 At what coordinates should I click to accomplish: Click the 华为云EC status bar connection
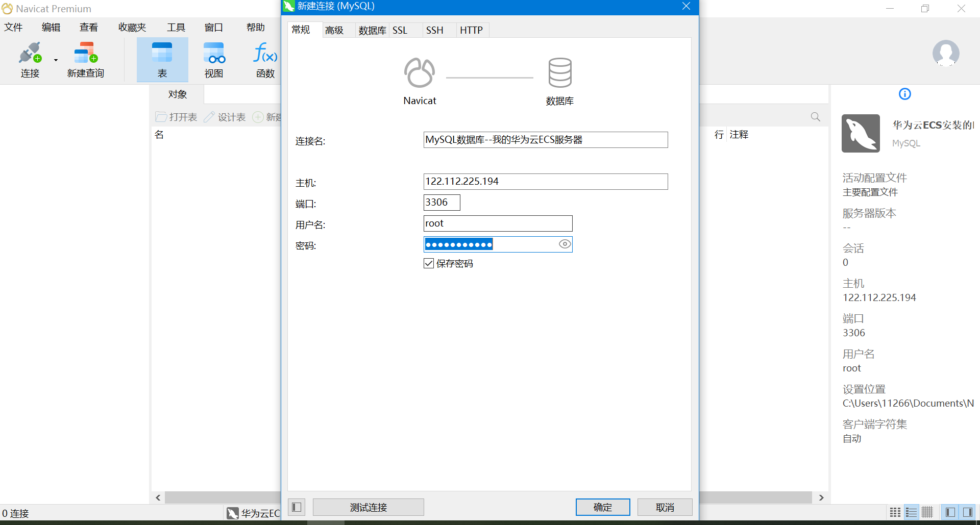point(254,513)
